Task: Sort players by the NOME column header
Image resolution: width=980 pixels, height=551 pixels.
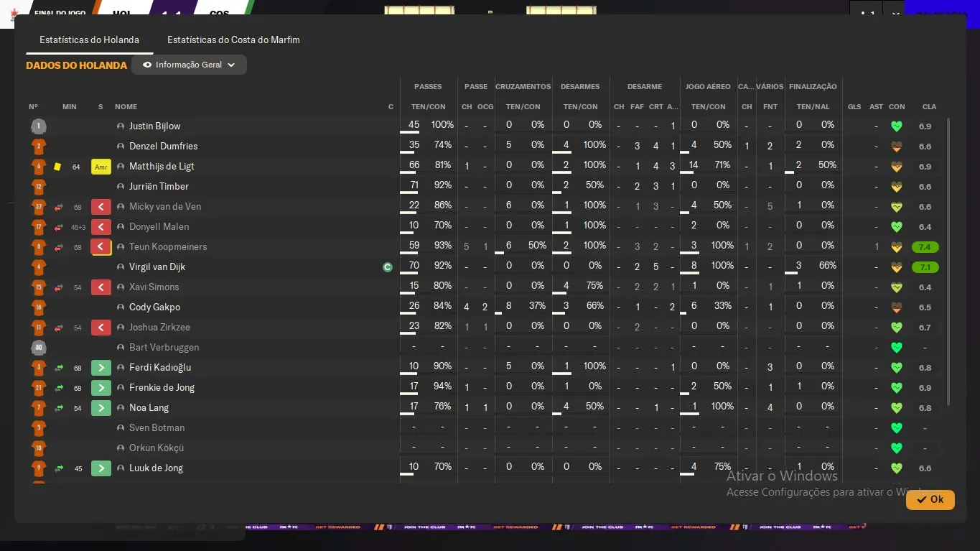Action: (x=126, y=107)
